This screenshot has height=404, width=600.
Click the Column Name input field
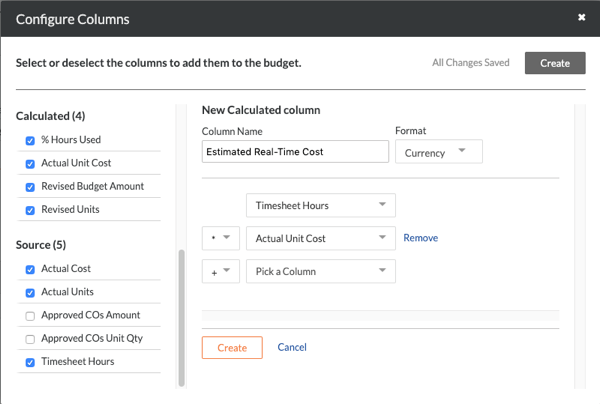[295, 152]
